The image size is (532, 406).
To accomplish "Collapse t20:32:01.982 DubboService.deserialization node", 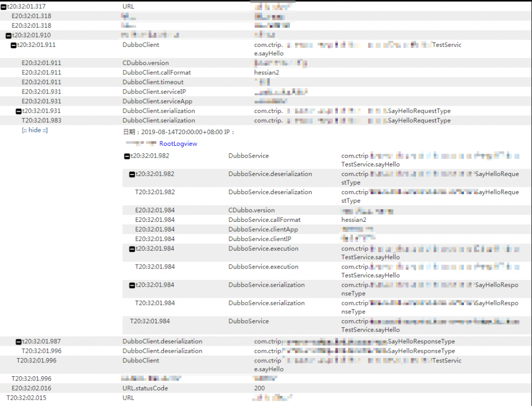I will coord(132,174).
